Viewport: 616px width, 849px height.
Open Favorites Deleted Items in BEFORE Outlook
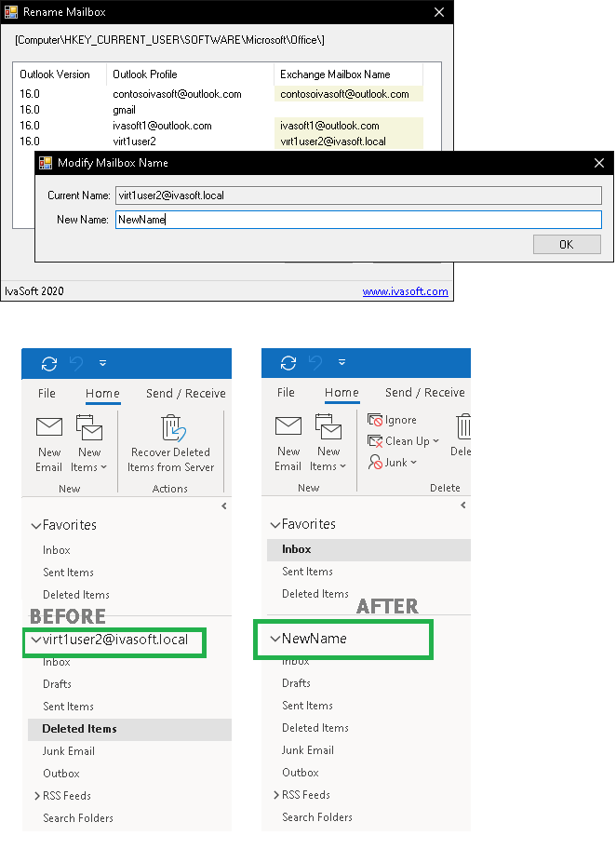click(76, 595)
